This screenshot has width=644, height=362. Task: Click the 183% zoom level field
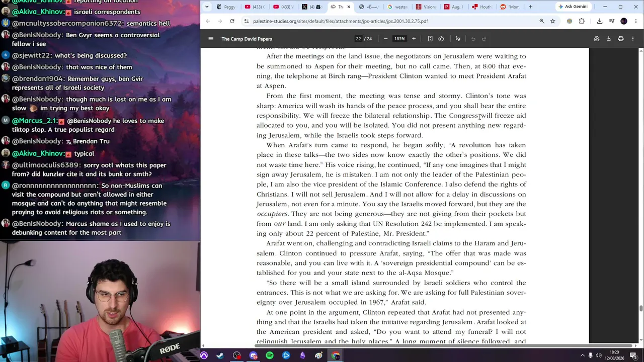point(399,39)
